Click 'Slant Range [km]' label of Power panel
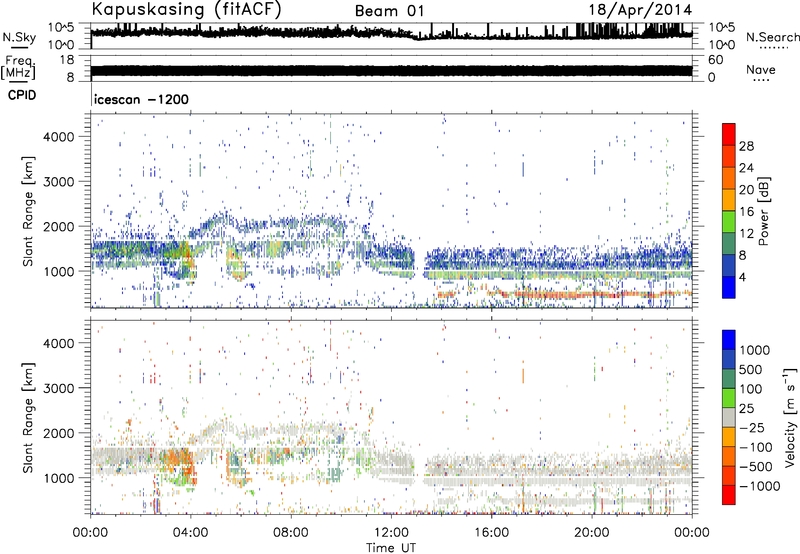This screenshot has width=800, height=554. (29, 211)
